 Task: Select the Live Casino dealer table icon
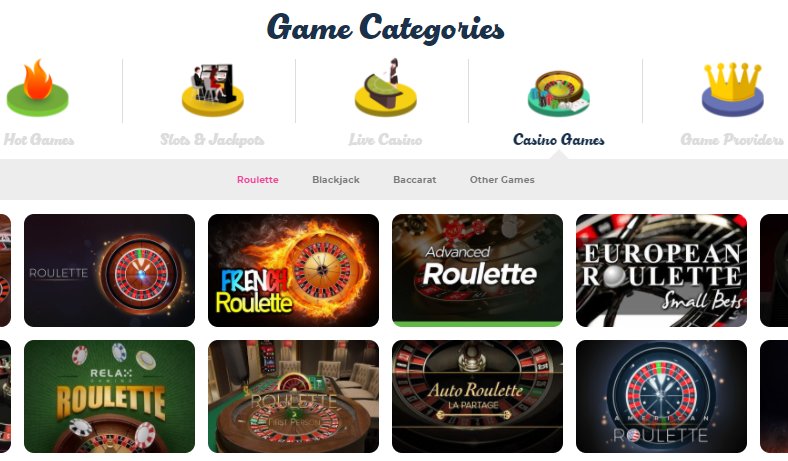pos(385,88)
